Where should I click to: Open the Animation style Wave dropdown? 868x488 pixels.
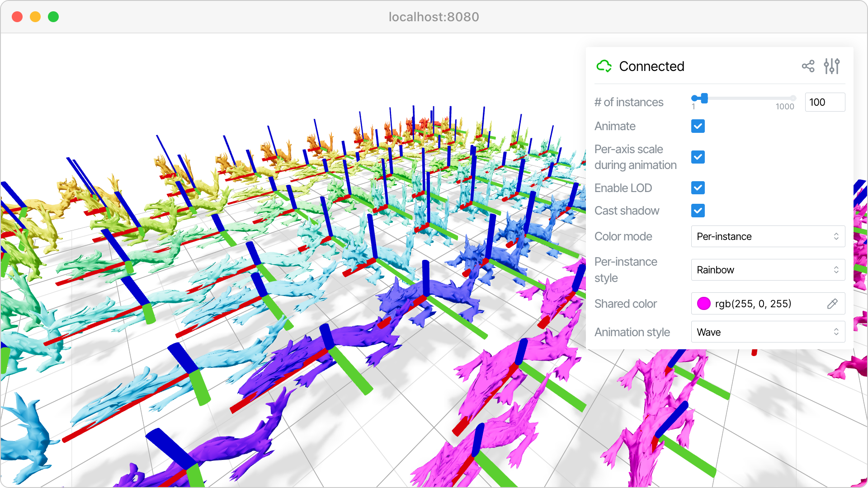tap(768, 332)
